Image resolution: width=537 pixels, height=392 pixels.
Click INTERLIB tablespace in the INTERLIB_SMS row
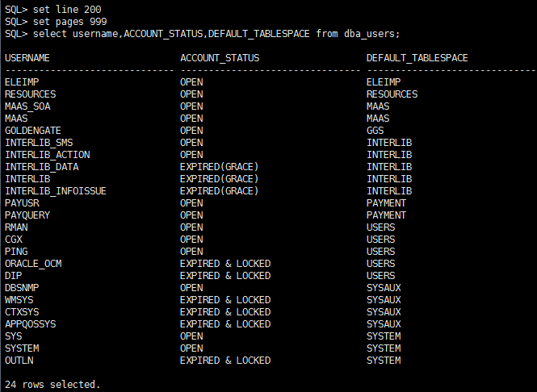[x=389, y=143]
